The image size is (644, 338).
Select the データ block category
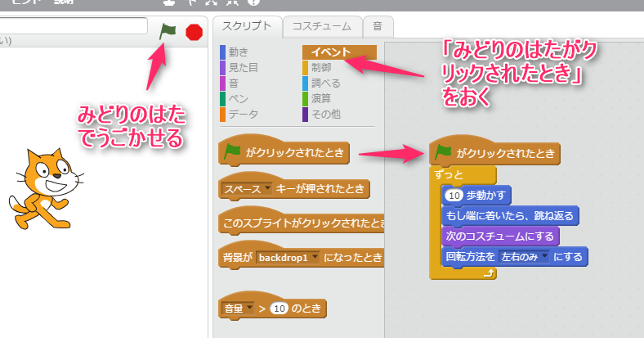coord(244,115)
